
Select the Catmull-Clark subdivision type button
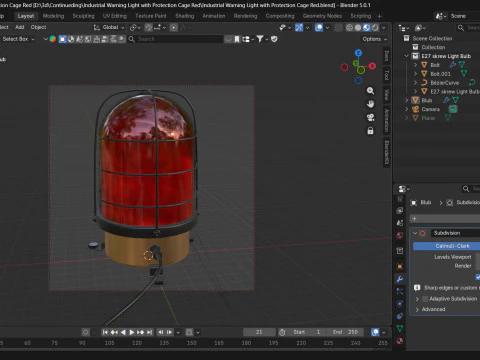point(446,246)
